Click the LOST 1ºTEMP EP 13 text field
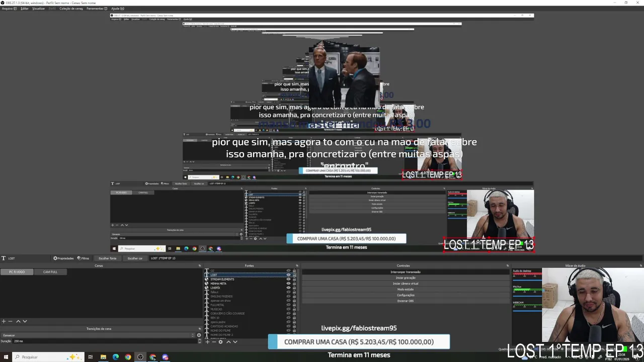 (395, 258)
